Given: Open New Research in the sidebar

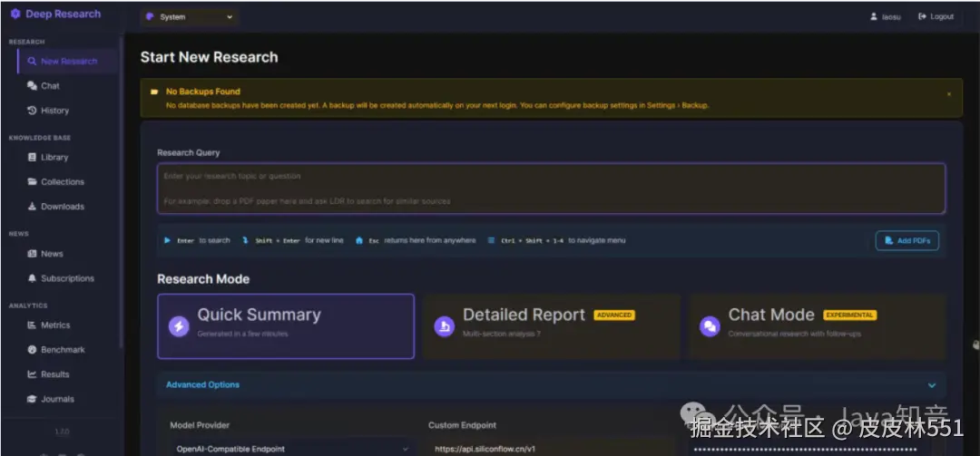Looking at the screenshot, I should tap(67, 62).
